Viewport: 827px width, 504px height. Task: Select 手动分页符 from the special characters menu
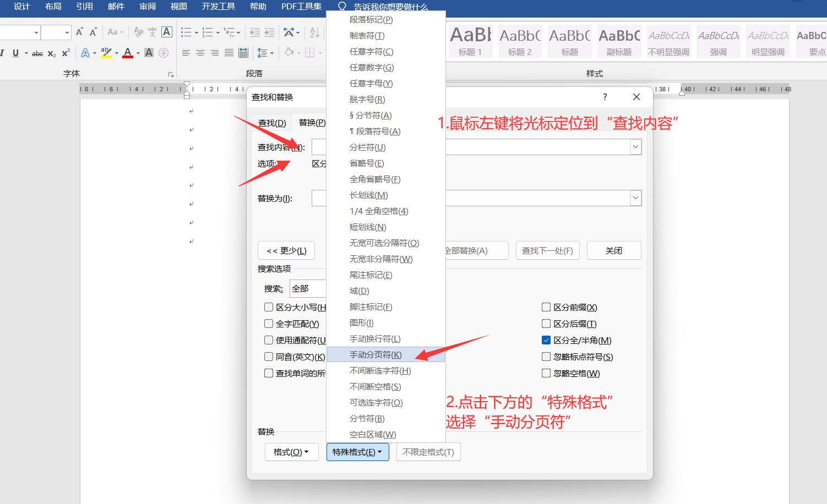[375, 354]
